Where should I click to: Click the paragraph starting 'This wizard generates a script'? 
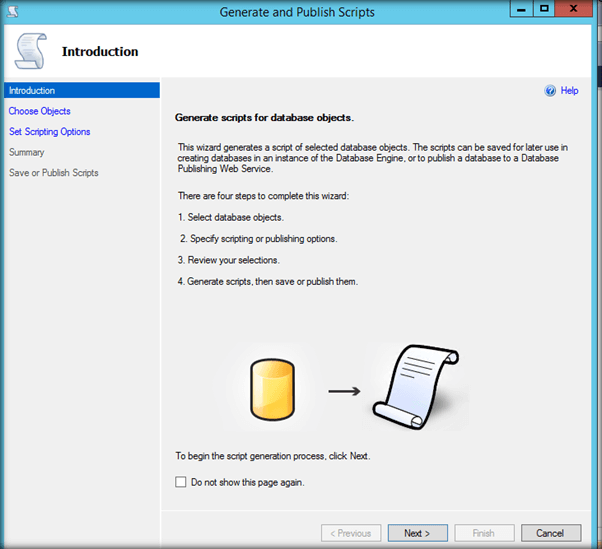(372, 158)
